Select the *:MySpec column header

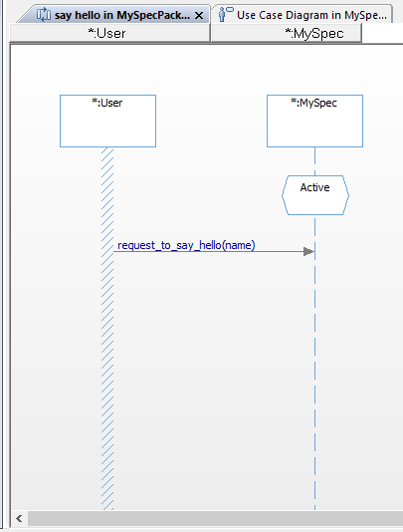pyautogui.click(x=287, y=33)
